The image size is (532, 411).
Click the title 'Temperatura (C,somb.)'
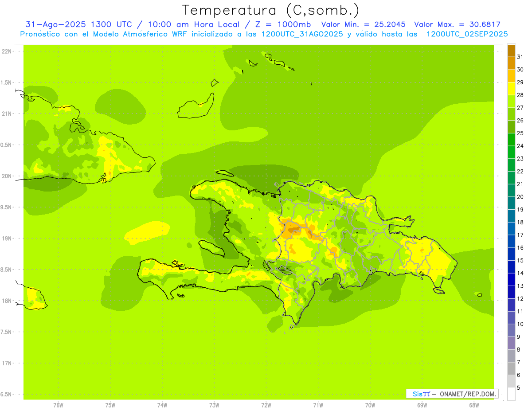click(x=270, y=10)
